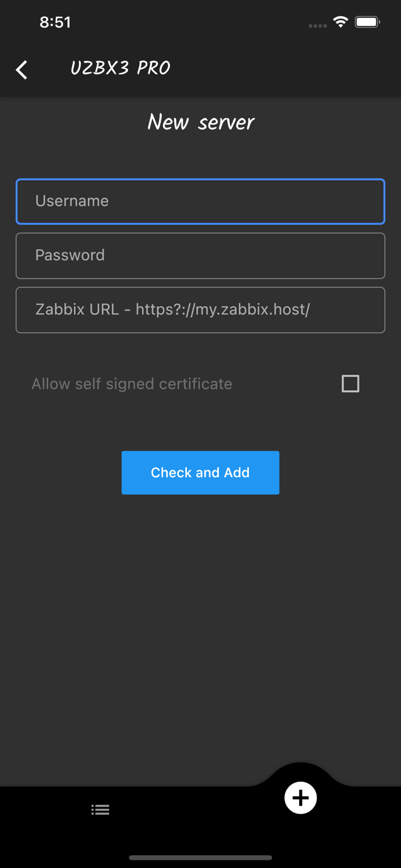Tap the home indicator bar at screen bottom

coord(200,858)
